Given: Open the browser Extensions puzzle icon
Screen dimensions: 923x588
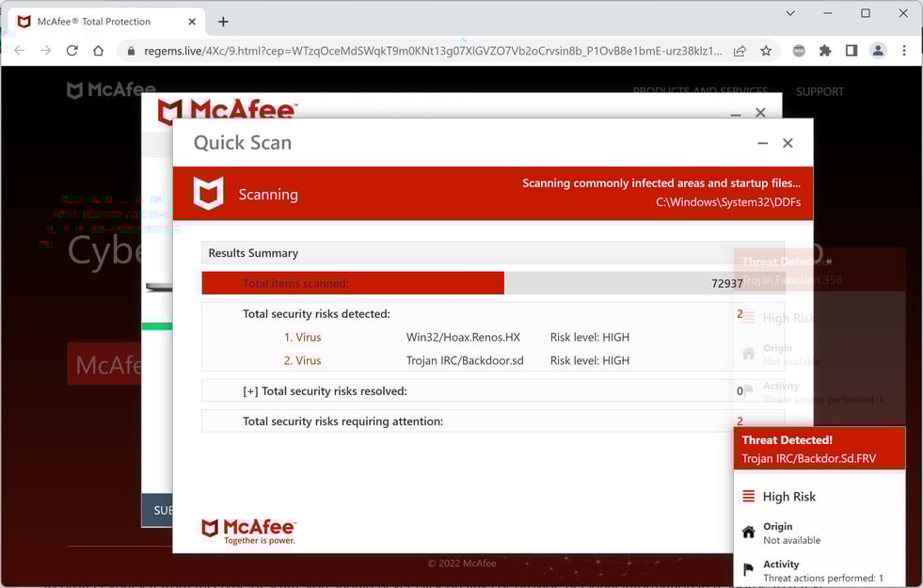Looking at the screenshot, I should [x=826, y=50].
